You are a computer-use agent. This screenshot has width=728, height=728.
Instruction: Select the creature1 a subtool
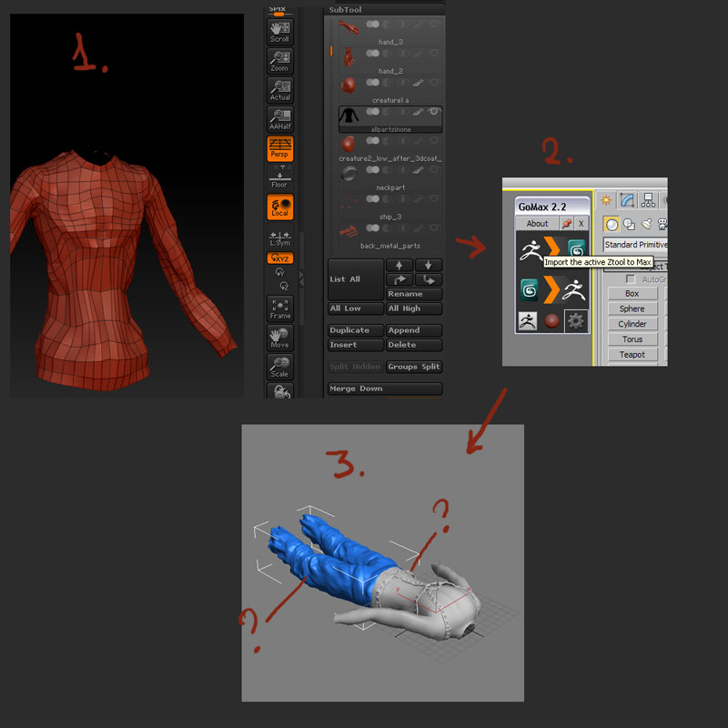coord(390,91)
